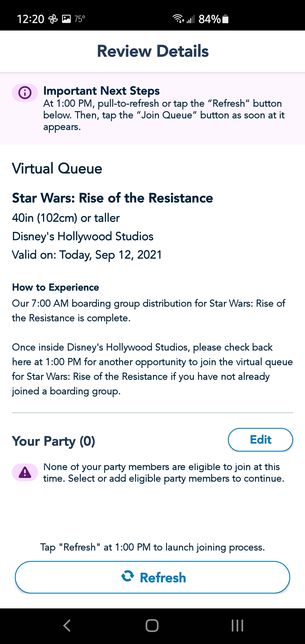Tap the info icon beside Important Next Steps
This screenshot has width=305, height=644.
coord(25,93)
